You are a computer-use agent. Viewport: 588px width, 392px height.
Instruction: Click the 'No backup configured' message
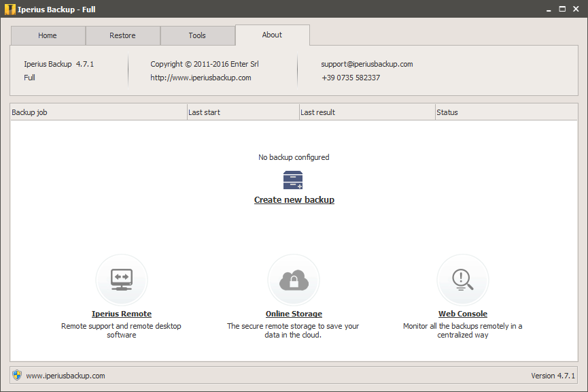pyautogui.click(x=294, y=157)
